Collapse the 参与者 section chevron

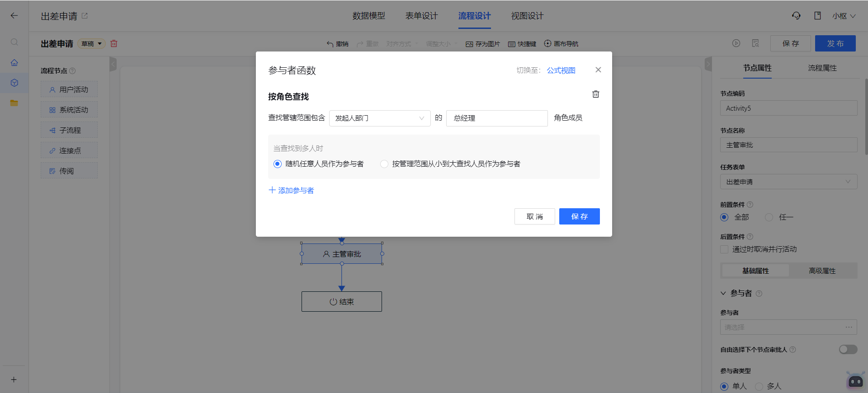(723, 293)
